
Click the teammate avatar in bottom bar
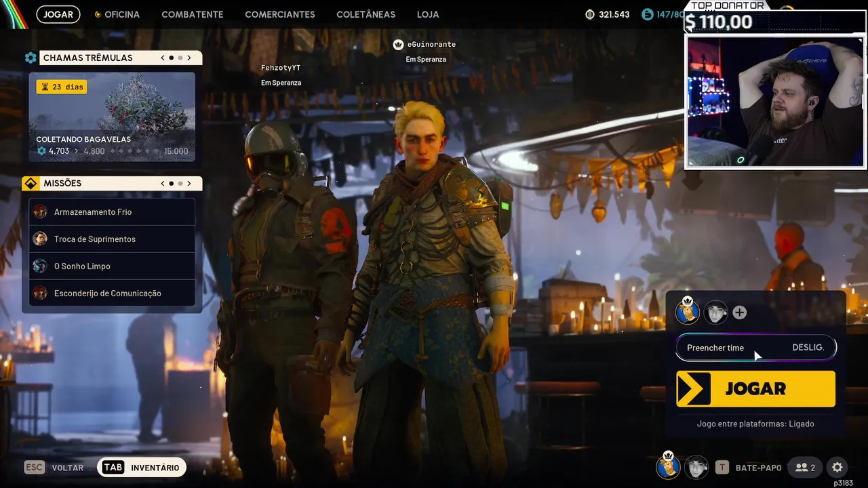tap(696, 467)
